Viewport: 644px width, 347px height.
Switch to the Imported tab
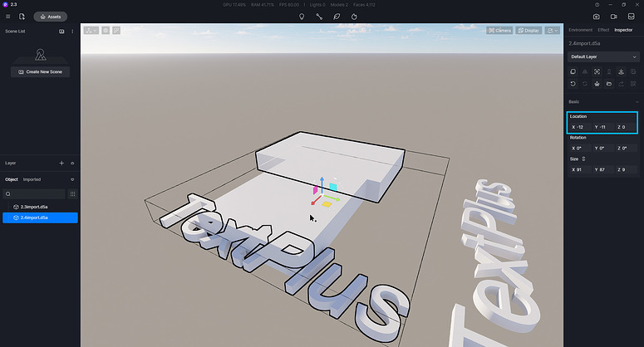(x=32, y=179)
